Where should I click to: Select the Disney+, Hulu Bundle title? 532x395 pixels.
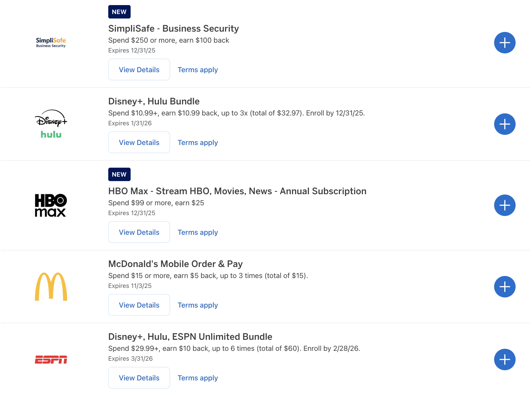[154, 101]
